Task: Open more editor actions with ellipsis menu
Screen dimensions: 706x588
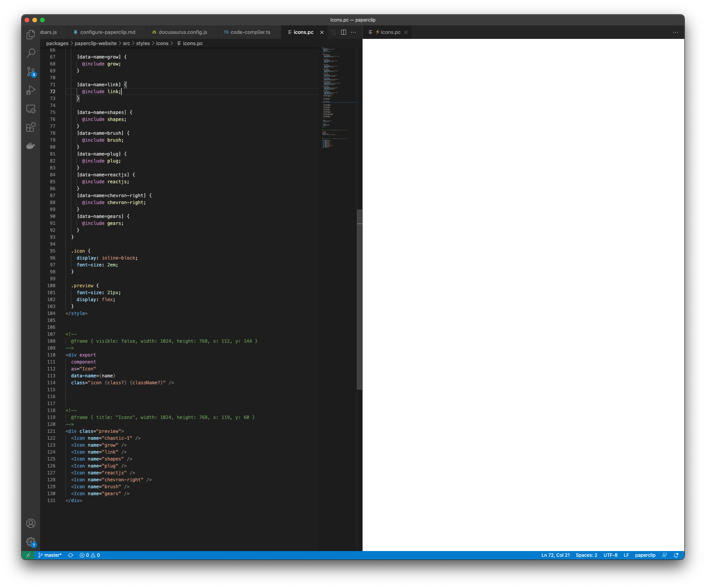Action: pyautogui.click(x=353, y=32)
